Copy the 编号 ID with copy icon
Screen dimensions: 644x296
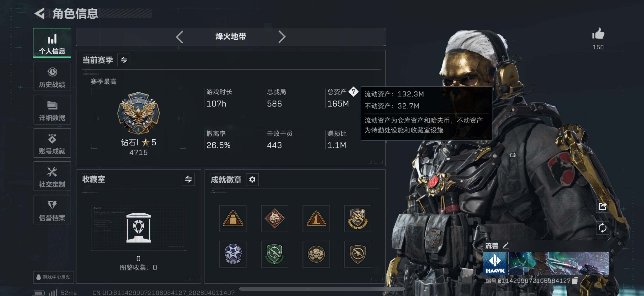click(575, 281)
